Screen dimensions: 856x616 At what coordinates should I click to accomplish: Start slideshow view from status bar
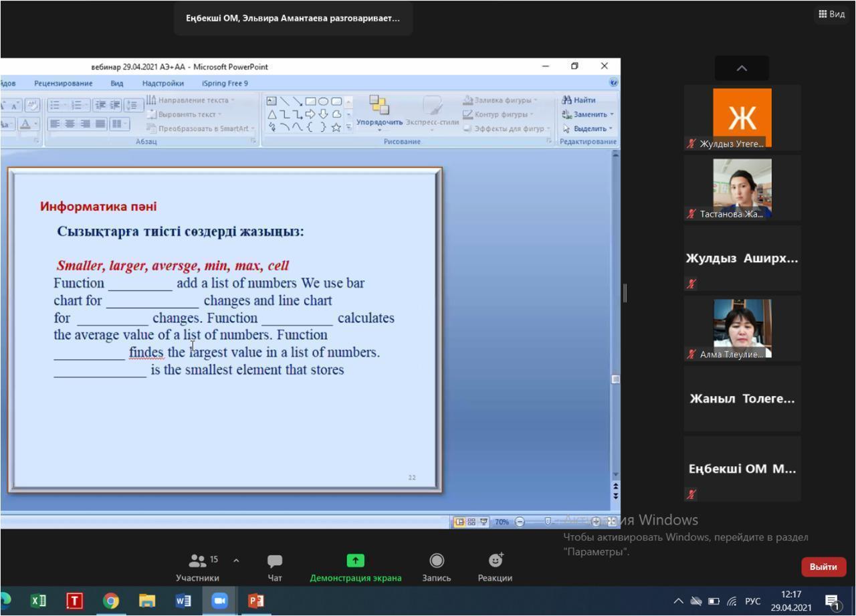click(484, 522)
